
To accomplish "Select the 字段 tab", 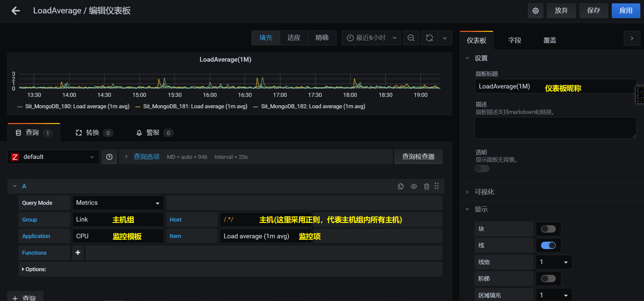I will click(x=515, y=40).
